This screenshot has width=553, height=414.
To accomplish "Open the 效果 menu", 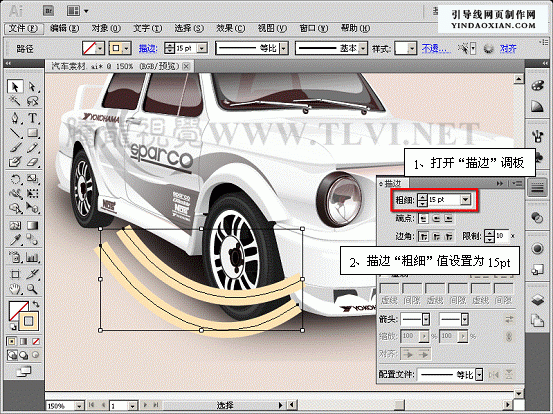I will point(230,28).
